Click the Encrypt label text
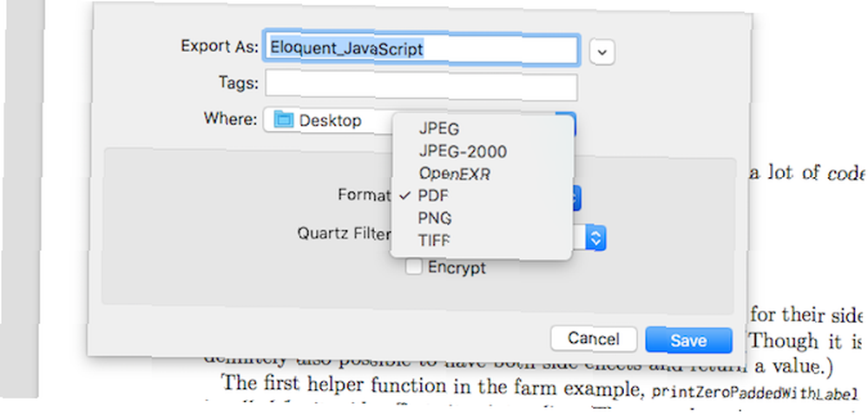The width and height of the screenshot is (868, 415). [x=457, y=267]
